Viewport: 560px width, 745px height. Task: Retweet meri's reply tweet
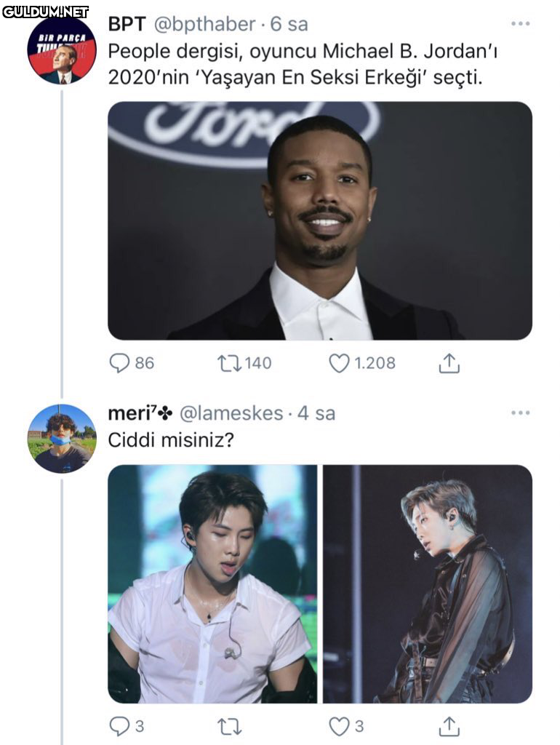coord(229,725)
